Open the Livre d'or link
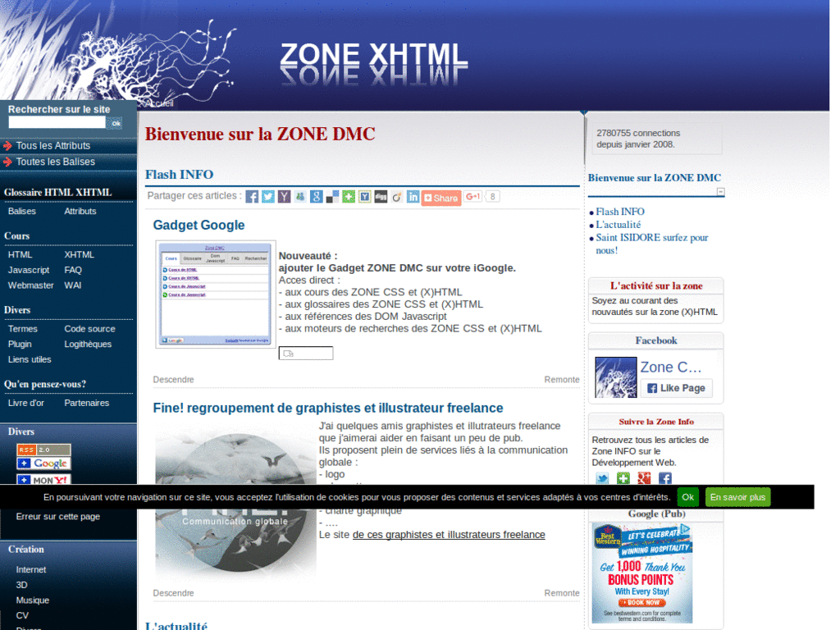 (25, 402)
